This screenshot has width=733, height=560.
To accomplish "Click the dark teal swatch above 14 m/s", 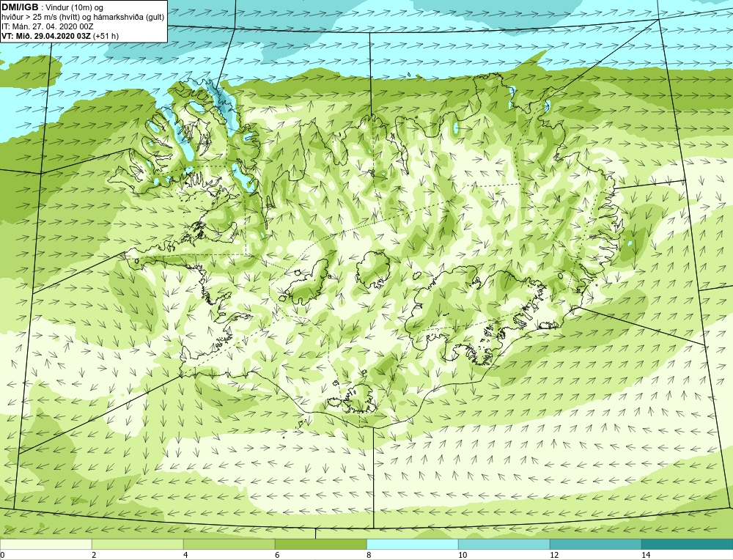I will coord(688,544).
